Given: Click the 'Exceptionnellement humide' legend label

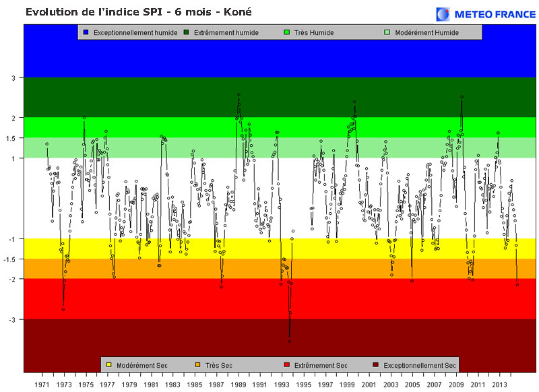Looking at the screenshot, I should tap(135, 32).
